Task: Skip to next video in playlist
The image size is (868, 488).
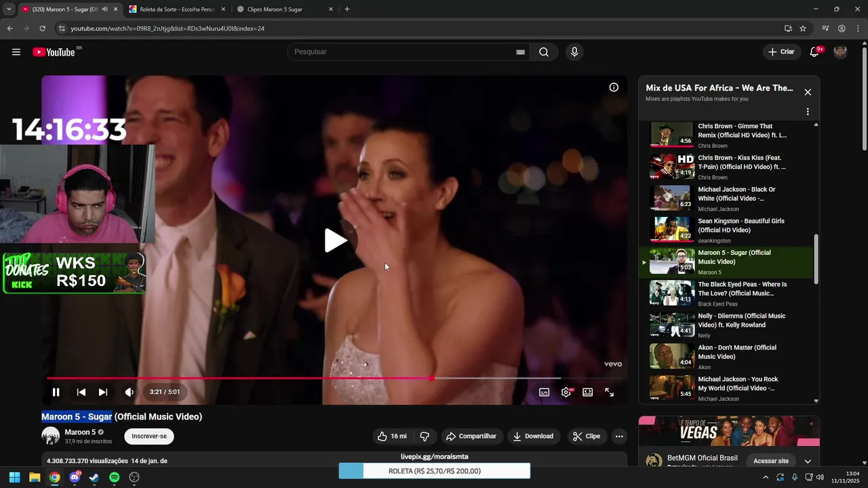Action: point(103,392)
